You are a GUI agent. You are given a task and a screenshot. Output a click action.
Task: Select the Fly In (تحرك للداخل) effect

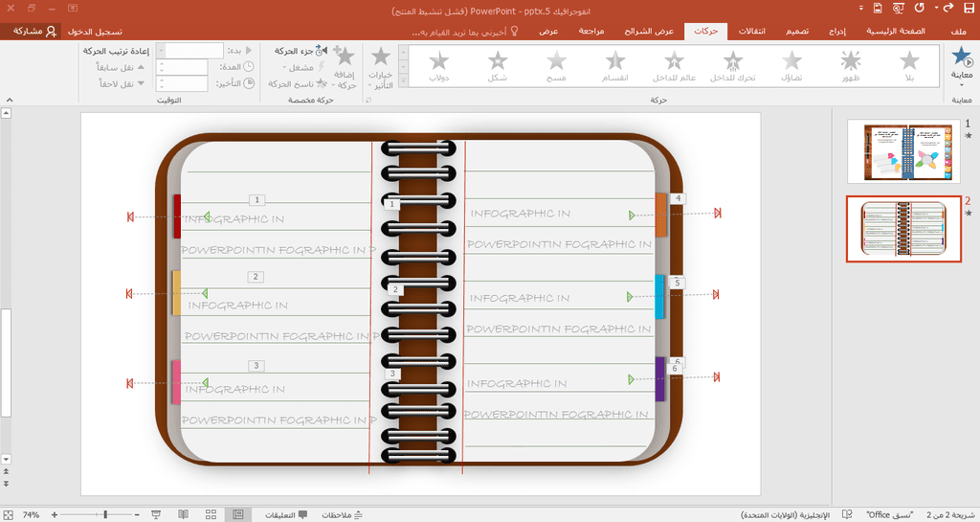pos(732,66)
